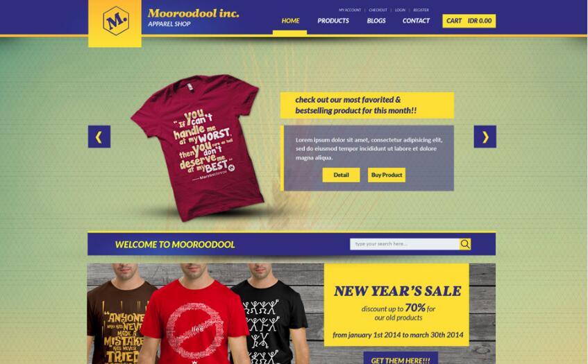Open the PRODUCTS menu item
588x364 pixels.
333,21
